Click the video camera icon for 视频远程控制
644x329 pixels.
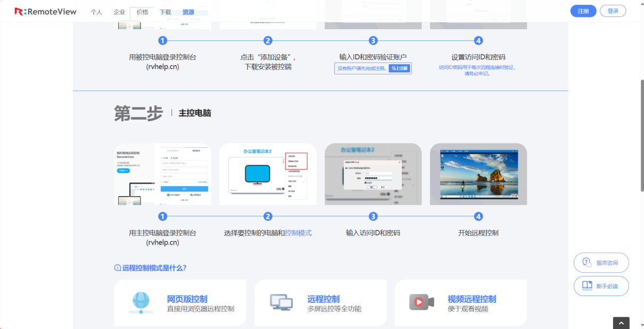click(422, 302)
